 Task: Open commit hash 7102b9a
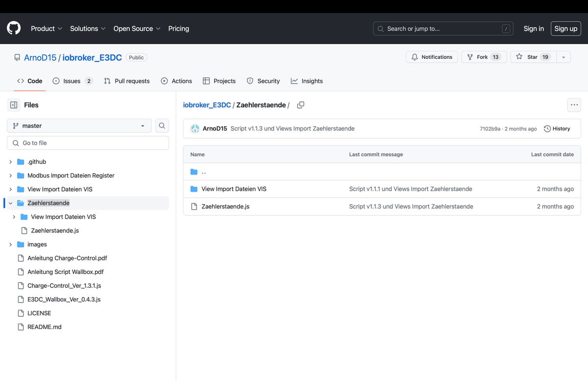point(490,128)
